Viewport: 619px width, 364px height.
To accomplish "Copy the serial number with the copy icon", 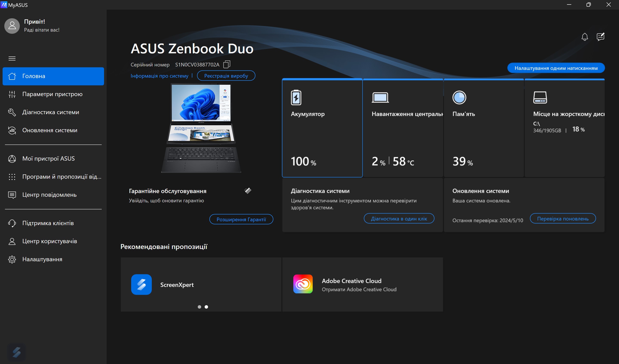I will pos(227,64).
